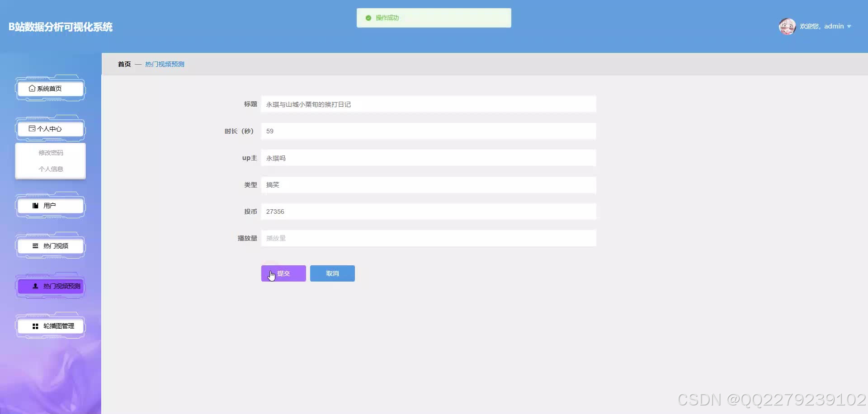Click the 首页 breadcrumb link

[124, 64]
